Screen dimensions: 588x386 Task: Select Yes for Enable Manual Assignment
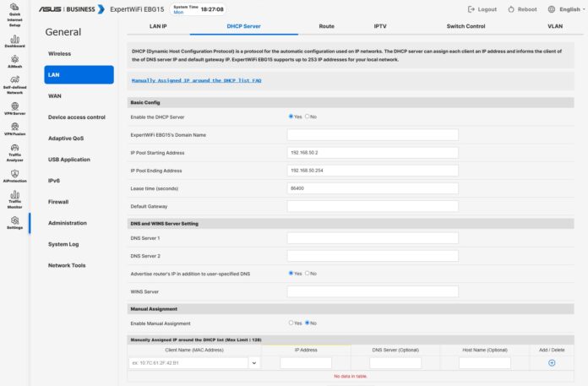(x=291, y=323)
